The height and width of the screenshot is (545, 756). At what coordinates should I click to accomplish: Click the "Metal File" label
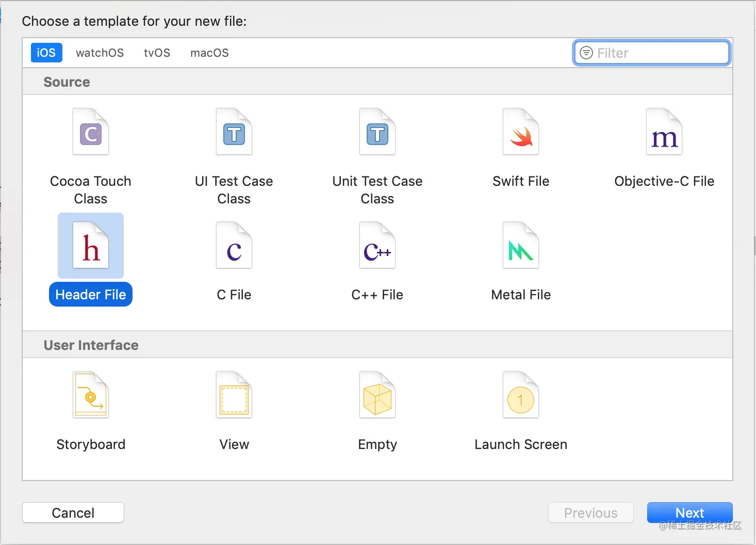[x=521, y=295]
